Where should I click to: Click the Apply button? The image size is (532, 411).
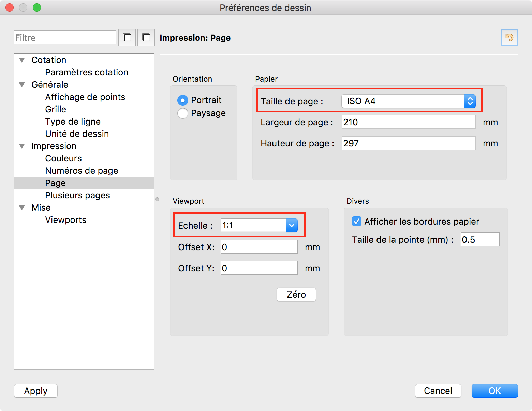[x=36, y=391]
